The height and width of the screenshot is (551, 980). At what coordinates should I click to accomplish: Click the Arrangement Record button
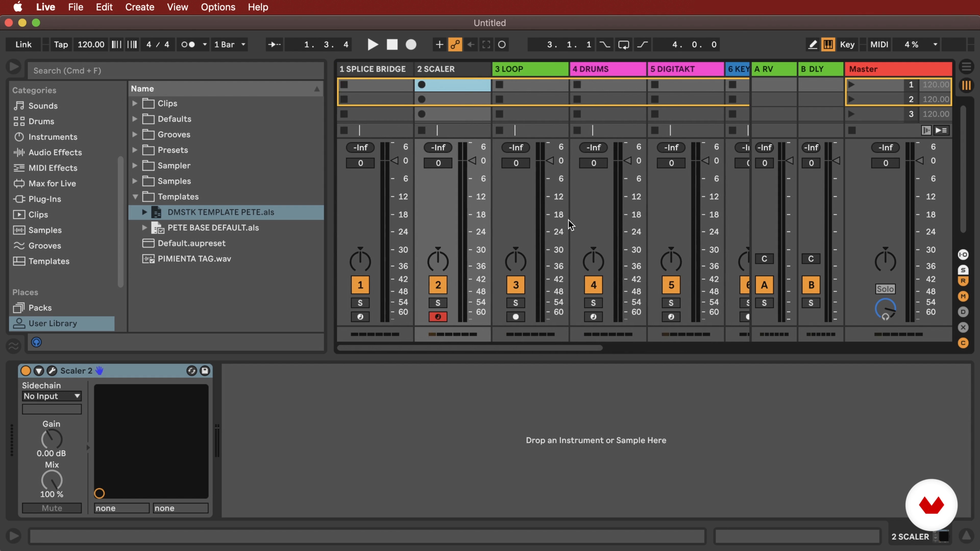[x=411, y=44]
